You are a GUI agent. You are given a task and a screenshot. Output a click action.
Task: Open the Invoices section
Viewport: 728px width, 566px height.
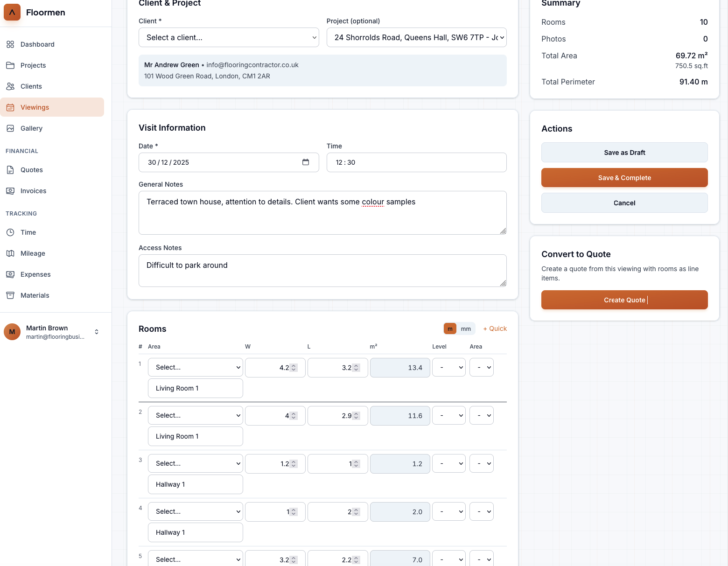33,191
